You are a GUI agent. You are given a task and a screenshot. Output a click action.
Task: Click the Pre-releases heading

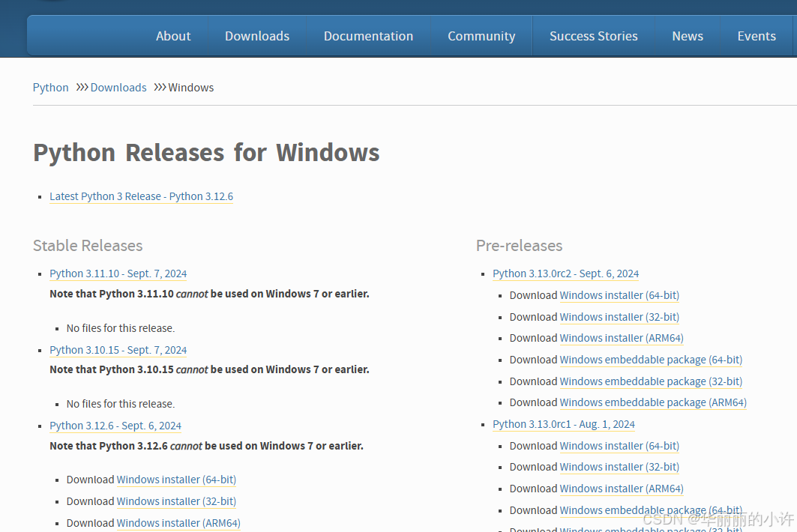coord(519,246)
